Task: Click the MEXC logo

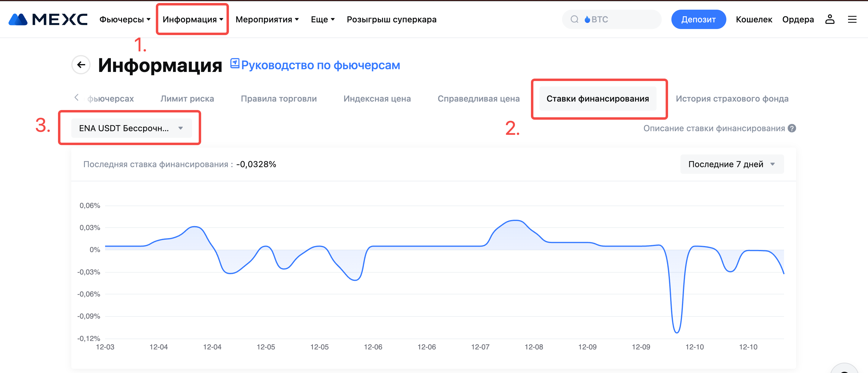Action: coord(48,19)
